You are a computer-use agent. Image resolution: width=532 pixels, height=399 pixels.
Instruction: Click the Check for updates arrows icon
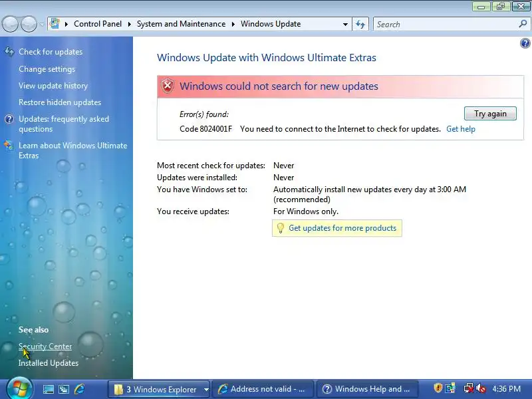(9, 52)
